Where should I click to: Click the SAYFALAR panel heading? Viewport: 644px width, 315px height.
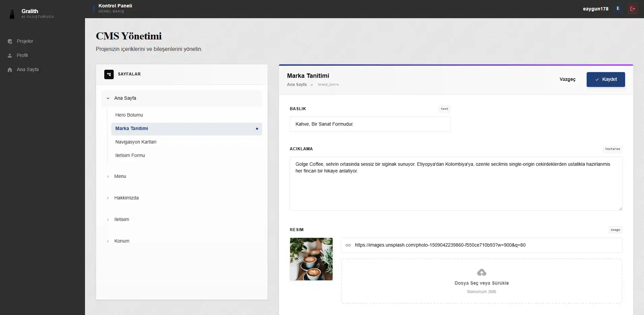(129, 74)
